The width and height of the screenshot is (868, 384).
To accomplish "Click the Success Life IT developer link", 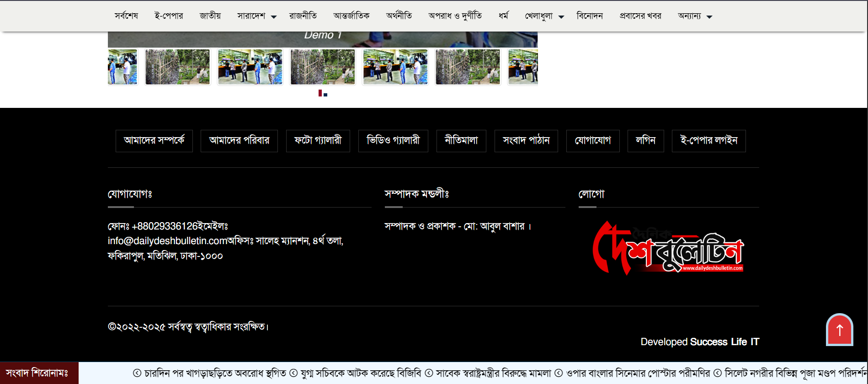I will (724, 342).
